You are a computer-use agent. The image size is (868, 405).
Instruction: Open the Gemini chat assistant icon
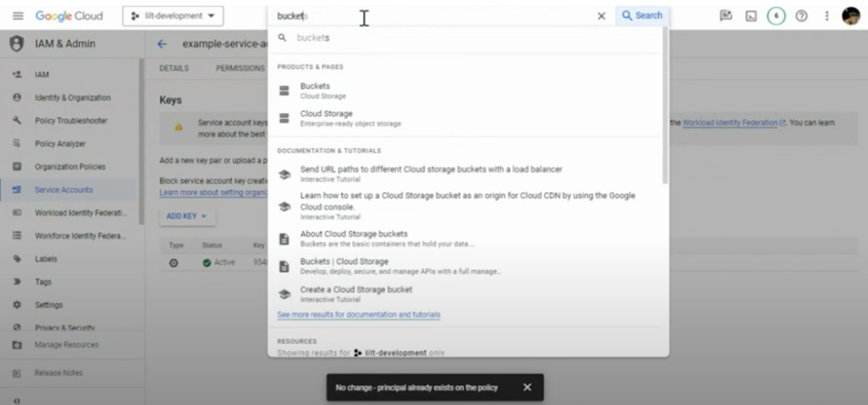[726, 16]
